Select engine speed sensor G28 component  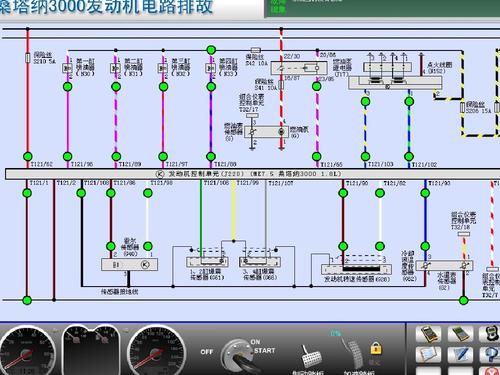coord(356,269)
